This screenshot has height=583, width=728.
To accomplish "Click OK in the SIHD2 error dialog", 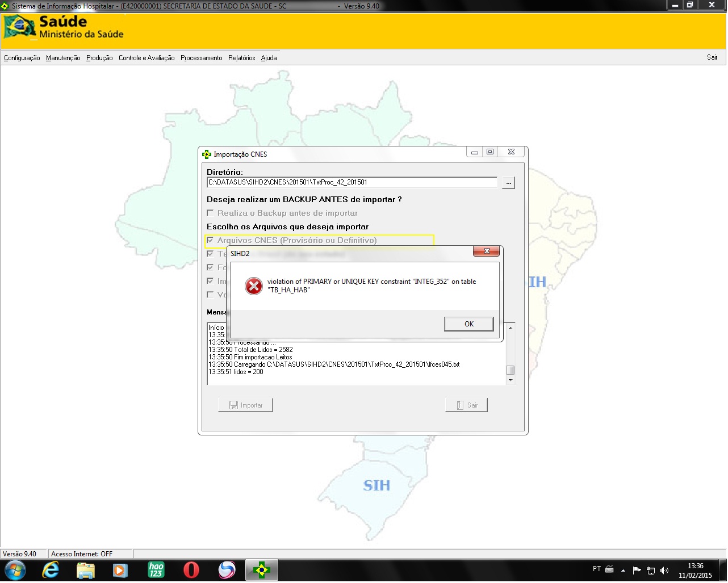I will click(468, 324).
